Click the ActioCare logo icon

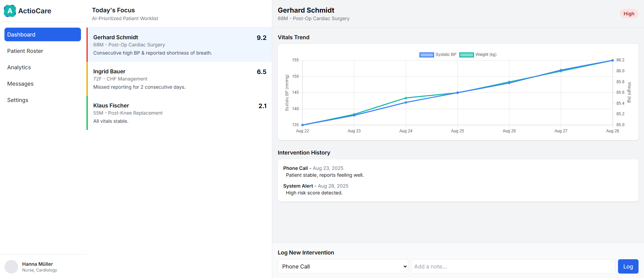click(x=10, y=11)
